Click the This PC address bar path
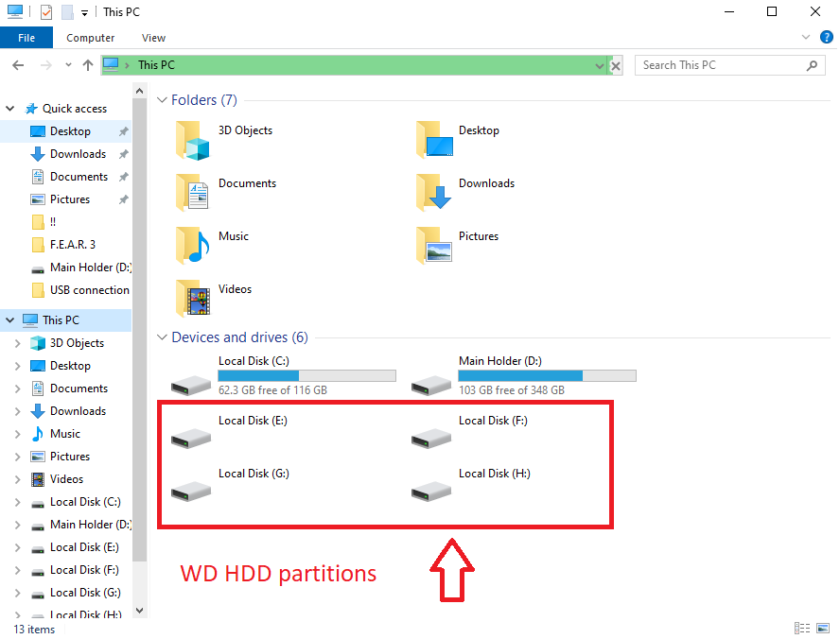The image size is (840, 639). click(x=156, y=65)
